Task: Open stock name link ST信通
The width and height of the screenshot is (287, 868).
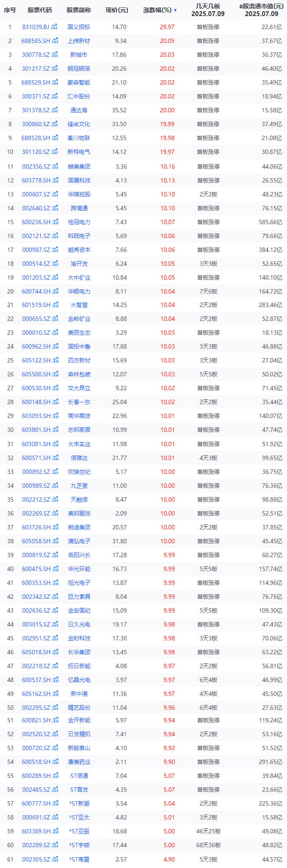Action: 79,776
